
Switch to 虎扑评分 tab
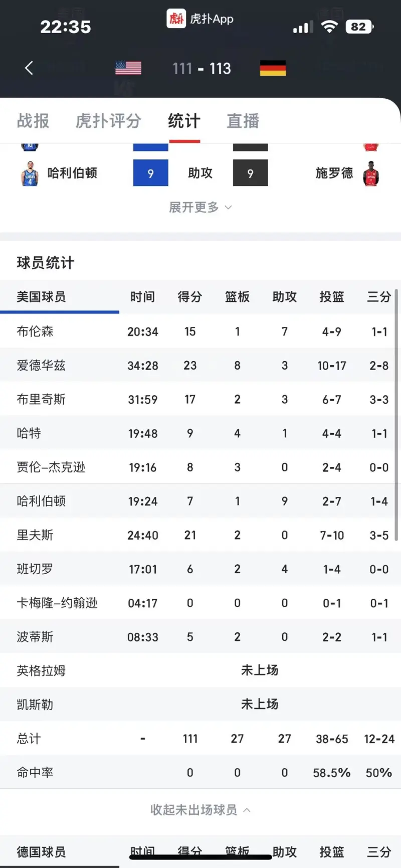click(108, 121)
